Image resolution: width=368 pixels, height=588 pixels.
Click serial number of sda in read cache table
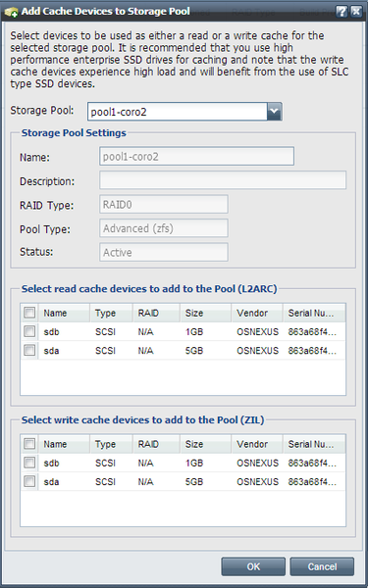point(311,351)
